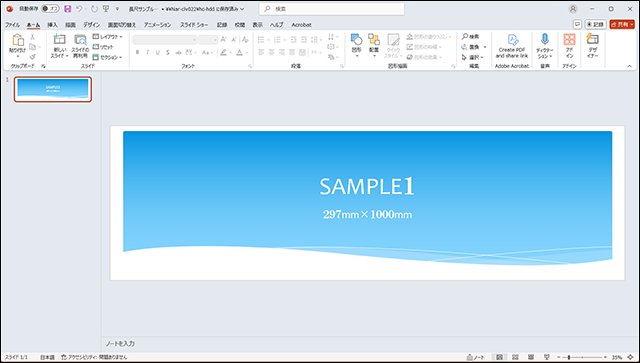Save the presentation with the floppy disk icon
640x363 pixels.
pyautogui.click(x=68, y=9)
